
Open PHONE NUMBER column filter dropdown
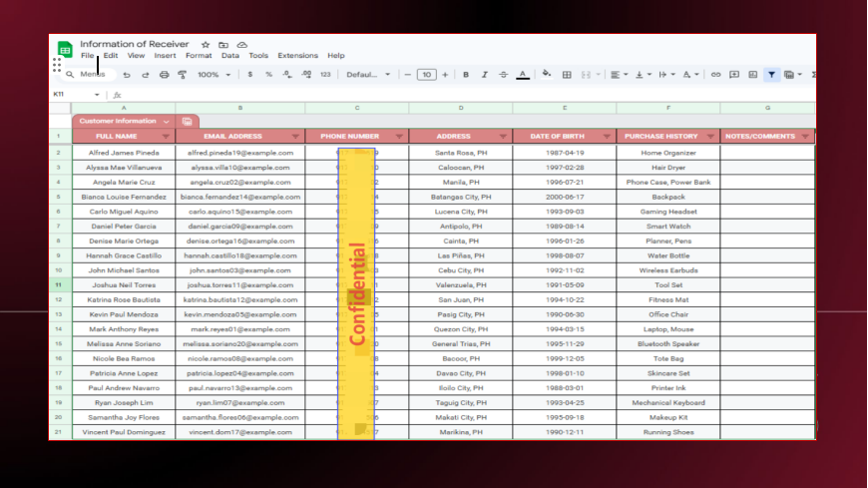pyautogui.click(x=399, y=137)
